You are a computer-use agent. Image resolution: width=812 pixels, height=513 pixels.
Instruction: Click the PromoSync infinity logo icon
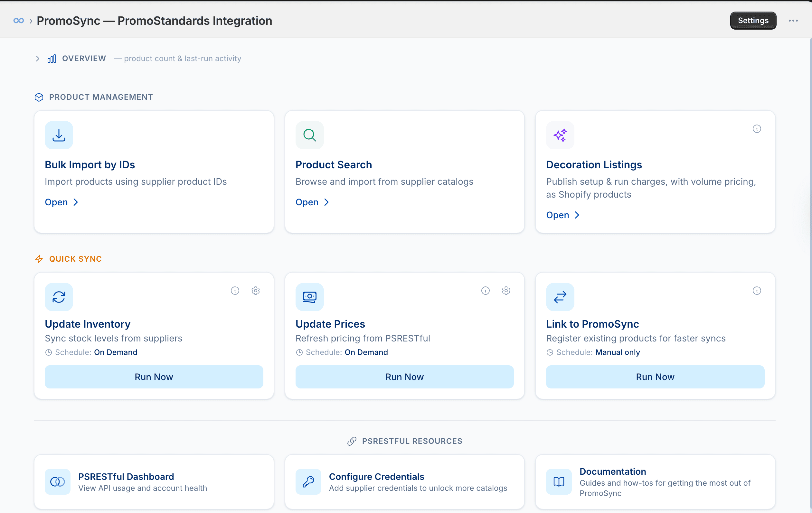(x=19, y=21)
